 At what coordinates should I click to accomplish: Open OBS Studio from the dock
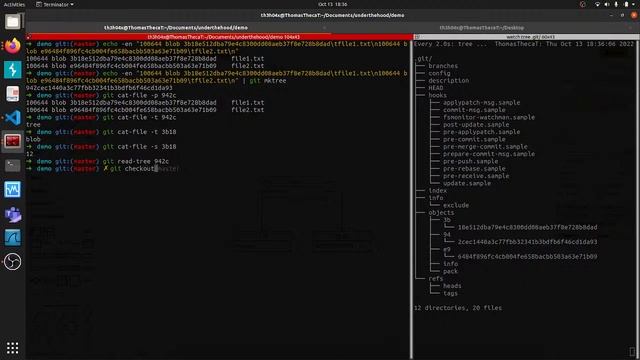coord(13,262)
